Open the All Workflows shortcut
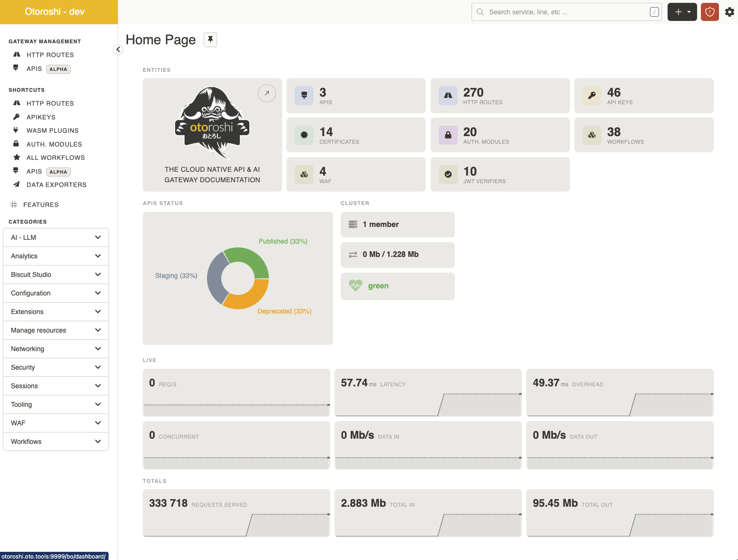Screen dimensions: 738x560 (56, 157)
